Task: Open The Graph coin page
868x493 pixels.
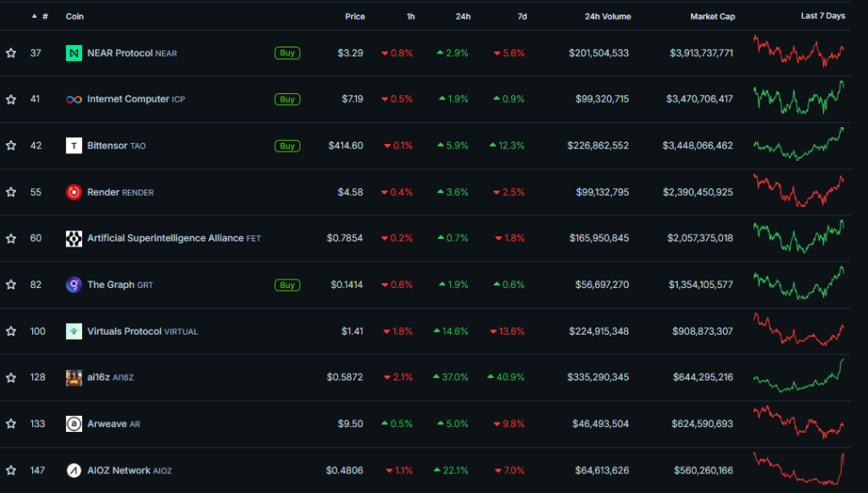Action: pyautogui.click(x=120, y=285)
